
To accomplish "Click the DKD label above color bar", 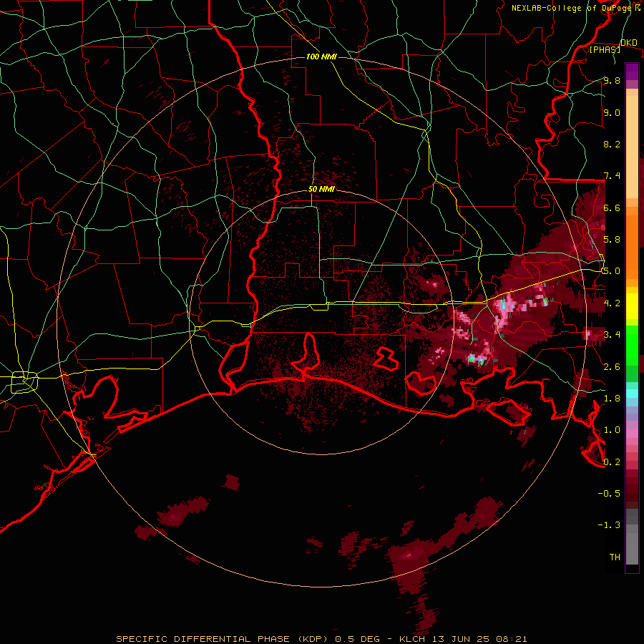I will pyautogui.click(x=629, y=43).
